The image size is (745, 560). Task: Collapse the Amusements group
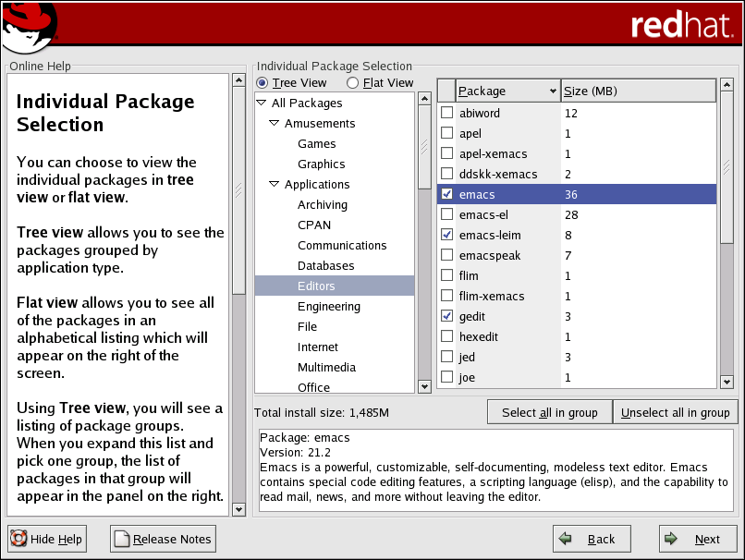tap(275, 124)
